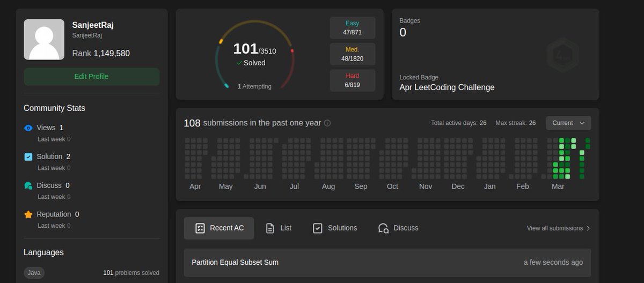Open the Current year dropdown

[x=568, y=123]
